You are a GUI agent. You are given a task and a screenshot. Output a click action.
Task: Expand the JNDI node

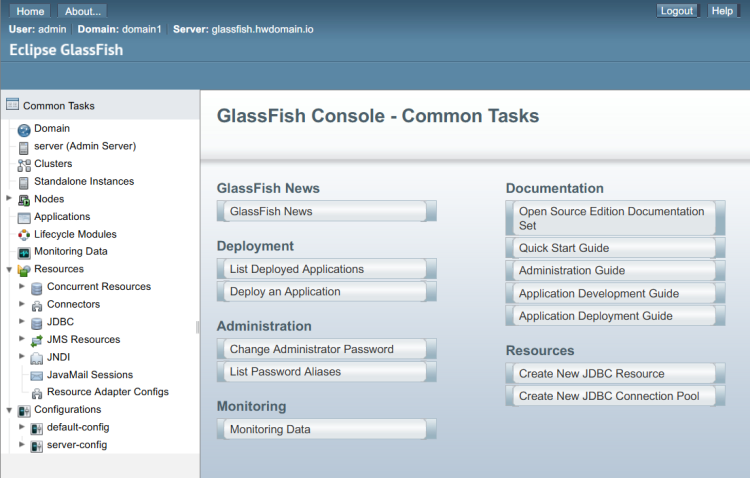(x=22, y=356)
